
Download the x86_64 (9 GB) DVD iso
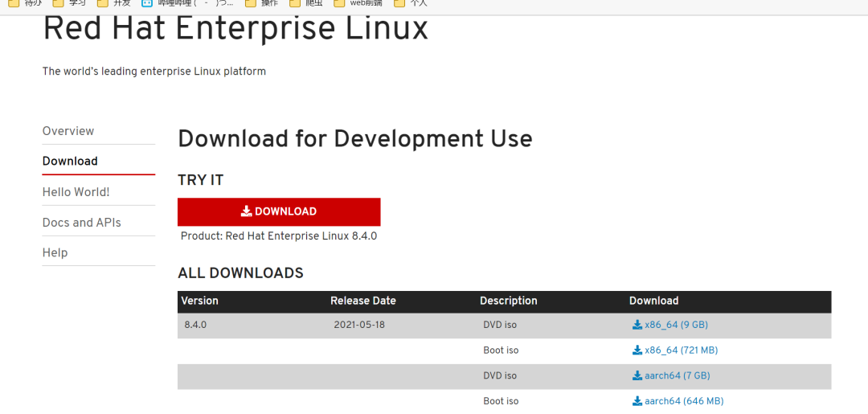670,325
